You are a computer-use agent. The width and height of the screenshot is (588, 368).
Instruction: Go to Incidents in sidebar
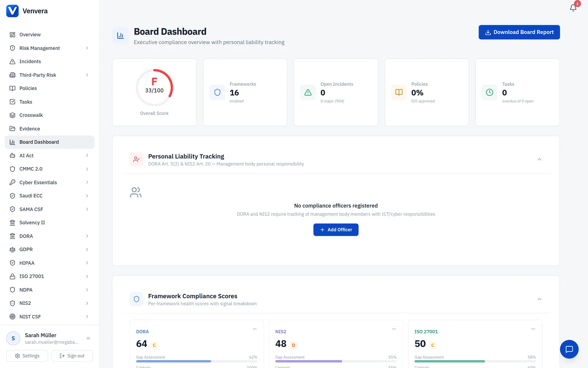49,62
